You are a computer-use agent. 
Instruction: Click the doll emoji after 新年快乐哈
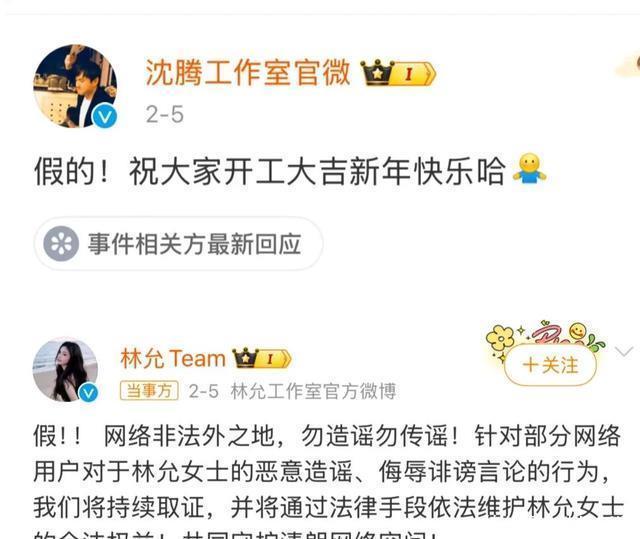pos(529,169)
